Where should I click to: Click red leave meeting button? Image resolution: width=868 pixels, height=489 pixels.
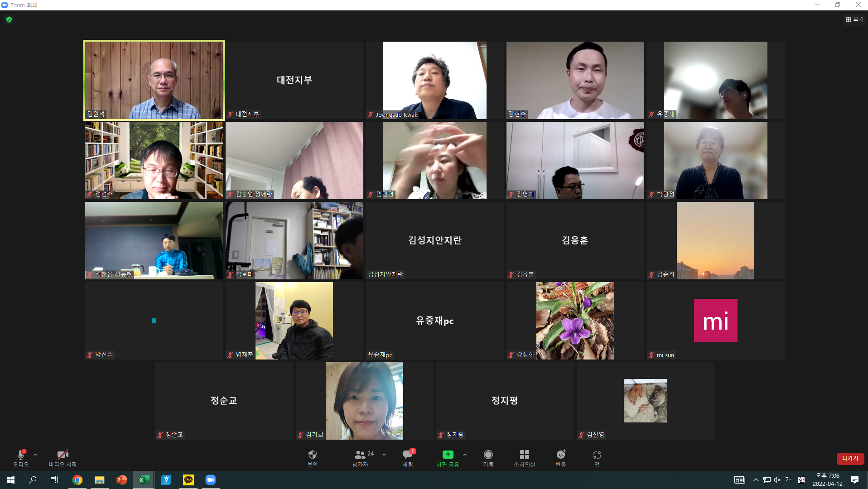point(850,459)
